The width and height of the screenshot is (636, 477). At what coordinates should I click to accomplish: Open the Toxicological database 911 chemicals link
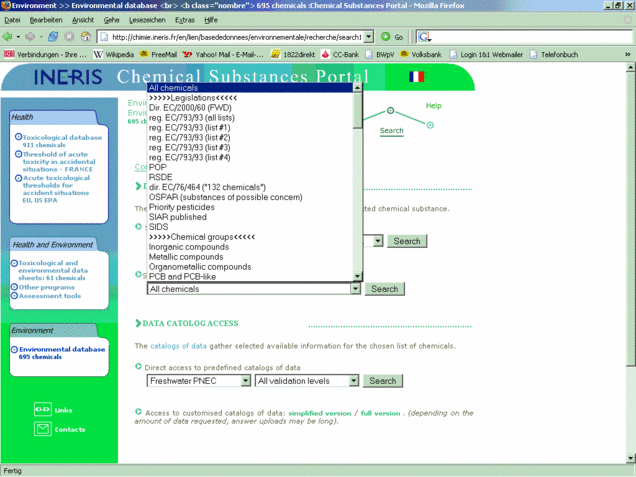pyautogui.click(x=62, y=141)
